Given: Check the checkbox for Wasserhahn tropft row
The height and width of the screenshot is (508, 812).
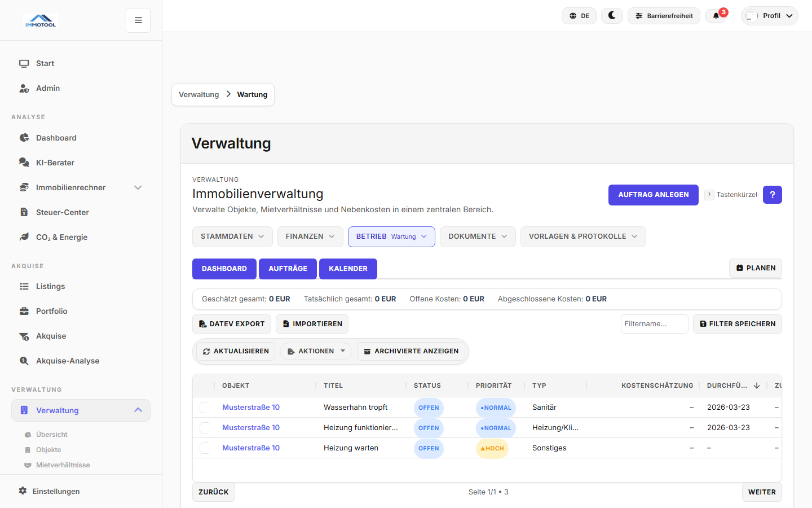Looking at the screenshot, I should click(205, 407).
